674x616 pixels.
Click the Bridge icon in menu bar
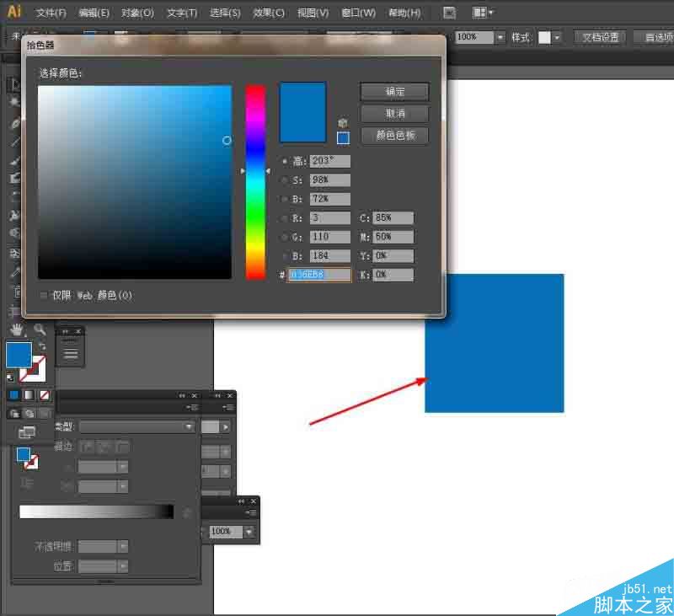coord(449,13)
